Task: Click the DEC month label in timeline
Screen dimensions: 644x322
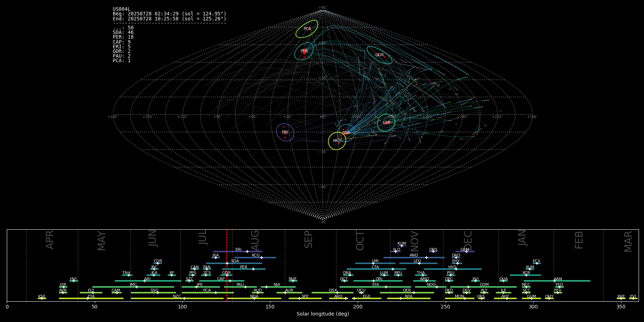Action: tap(468, 240)
